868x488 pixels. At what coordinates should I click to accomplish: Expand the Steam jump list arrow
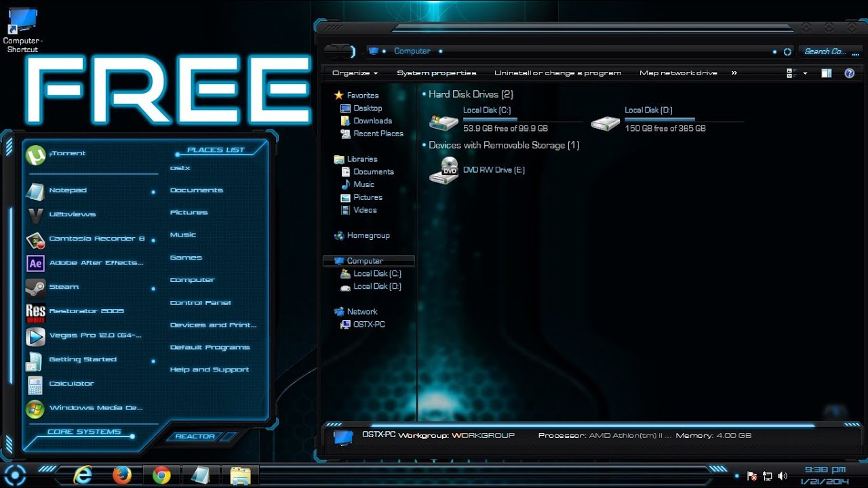point(153,288)
